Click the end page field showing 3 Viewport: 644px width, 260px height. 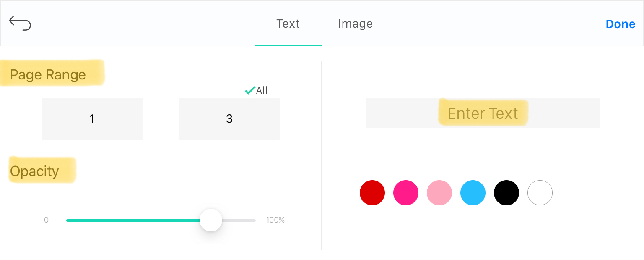click(x=230, y=119)
